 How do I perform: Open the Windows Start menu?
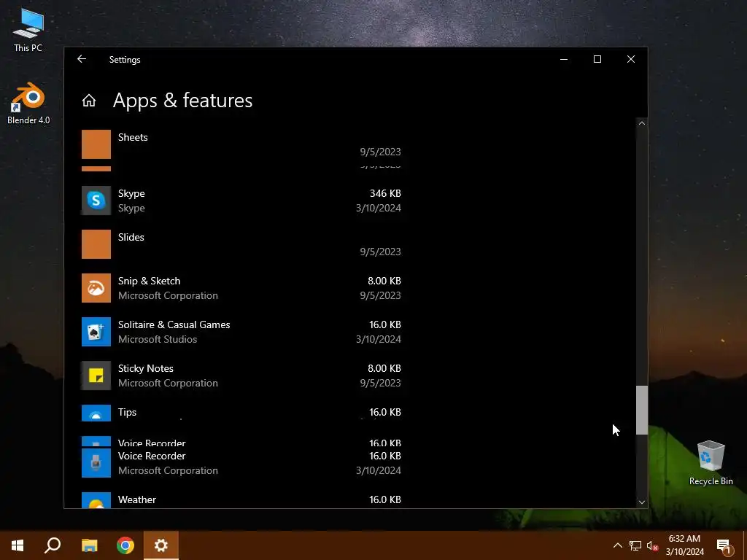point(18,545)
